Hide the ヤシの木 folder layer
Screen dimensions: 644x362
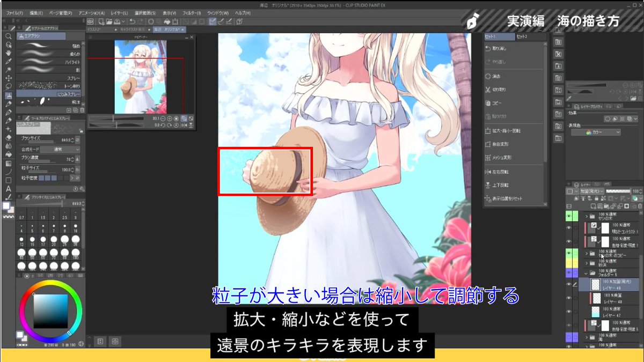[x=569, y=216]
